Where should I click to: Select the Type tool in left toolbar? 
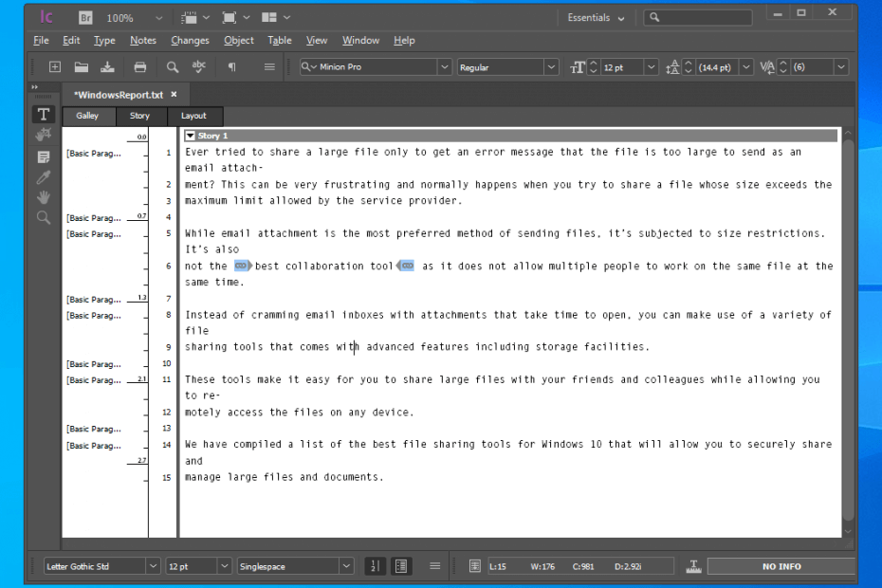[x=42, y=114]
